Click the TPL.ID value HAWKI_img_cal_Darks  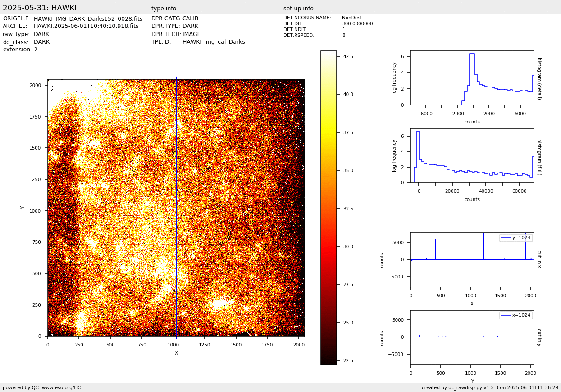point(214,42)
